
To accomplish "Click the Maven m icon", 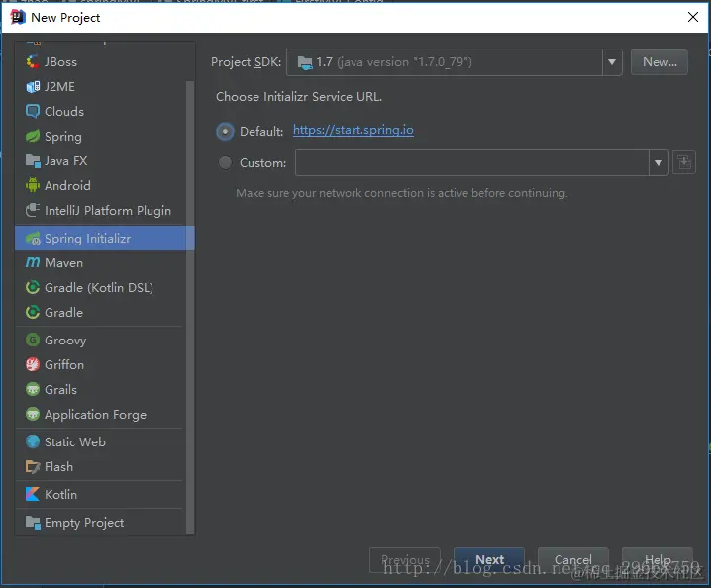I will [33, 263].
